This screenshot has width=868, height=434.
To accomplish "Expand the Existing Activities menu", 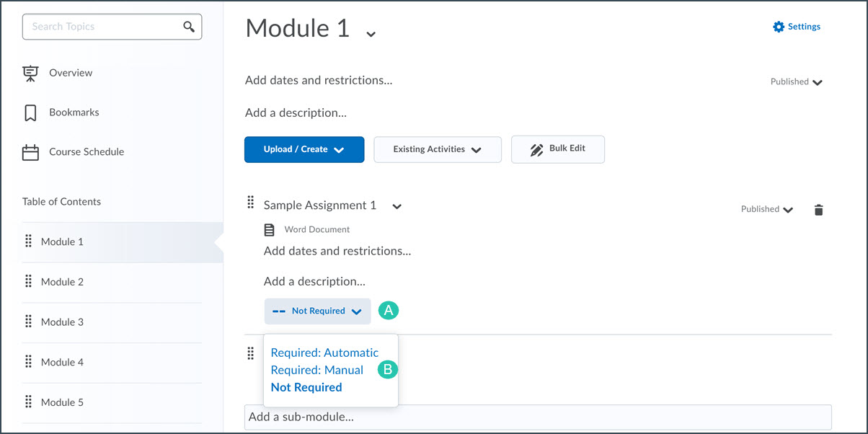I will click(438, 149).
